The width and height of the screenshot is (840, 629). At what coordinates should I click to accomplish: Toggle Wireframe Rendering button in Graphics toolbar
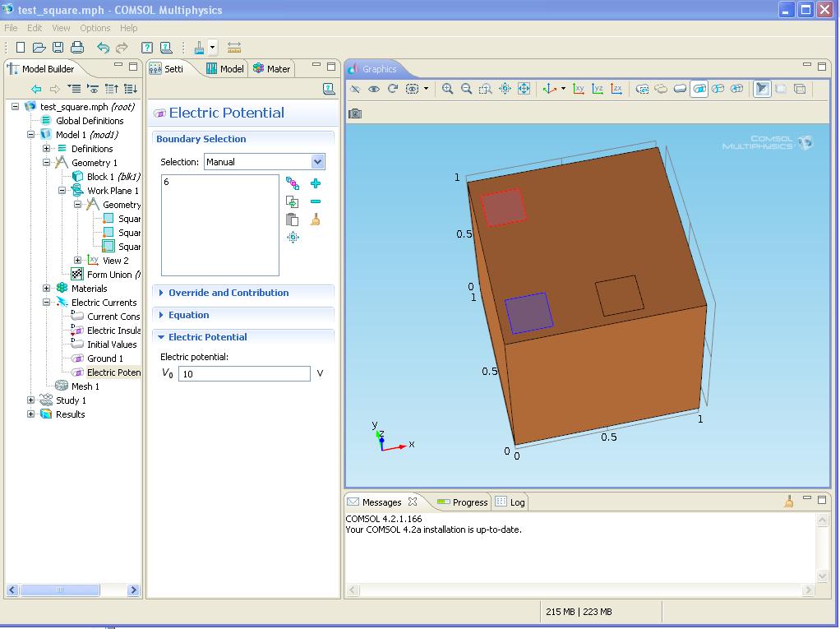click(800, 89)
